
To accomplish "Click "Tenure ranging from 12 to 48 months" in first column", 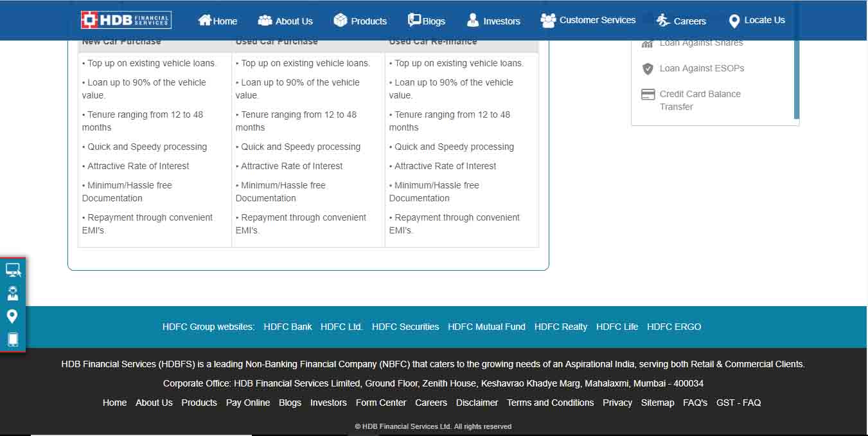I will point(143,121).
